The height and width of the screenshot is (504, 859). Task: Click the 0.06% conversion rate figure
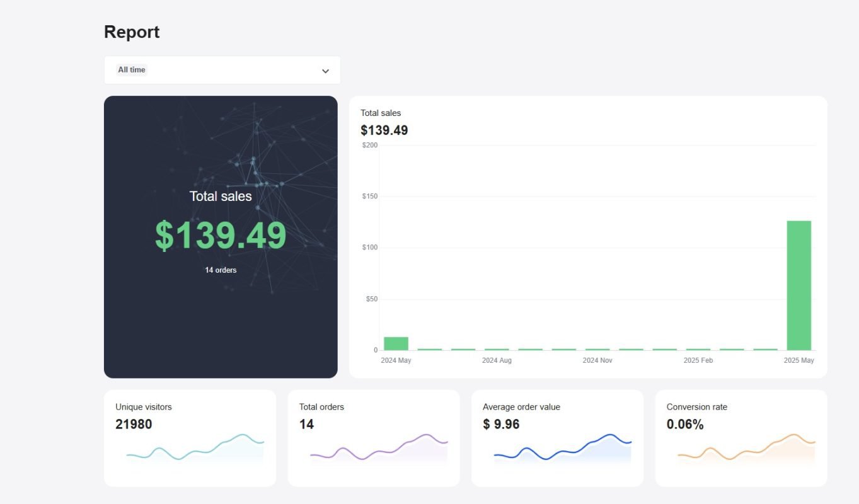pos(684,425)
